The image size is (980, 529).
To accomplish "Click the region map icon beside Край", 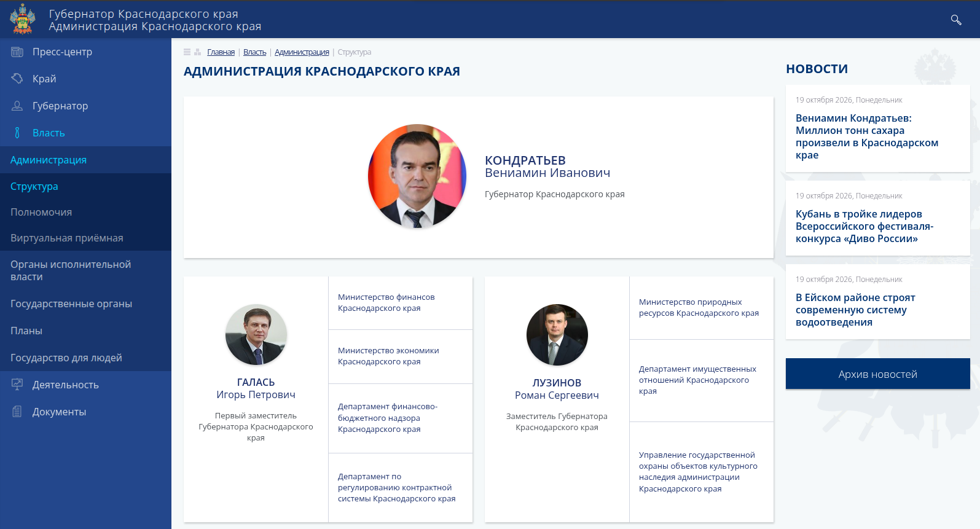I will coord(17,79).
